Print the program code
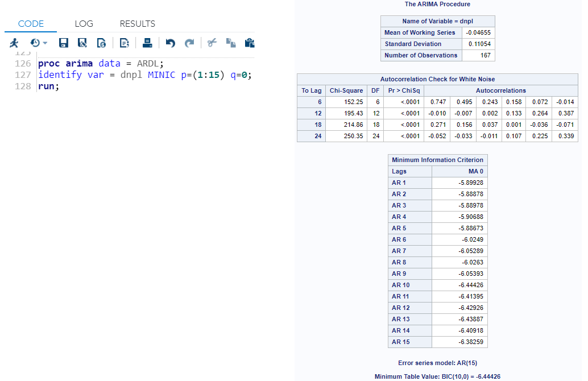The height and width of the screenshot is (381, 588). point(147,43)
